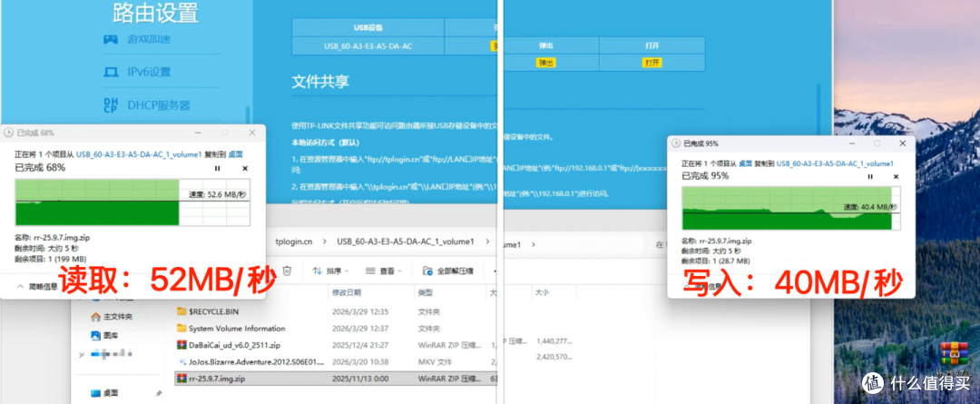Expand the blurred tree item in Explorer sidebar

[x=82, y=355]
